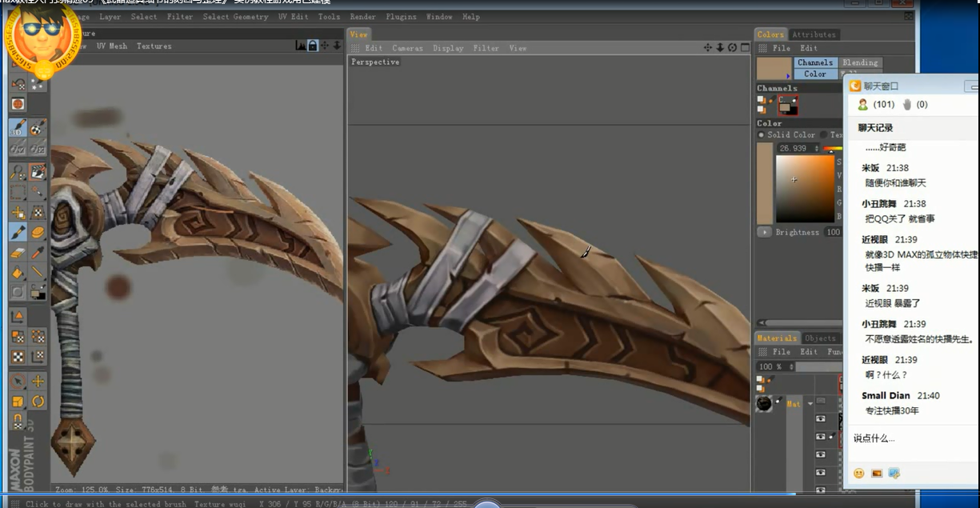Click the emoji smiley icon in chat window
The width and height of the screenshot is (980, 508).
859,473
